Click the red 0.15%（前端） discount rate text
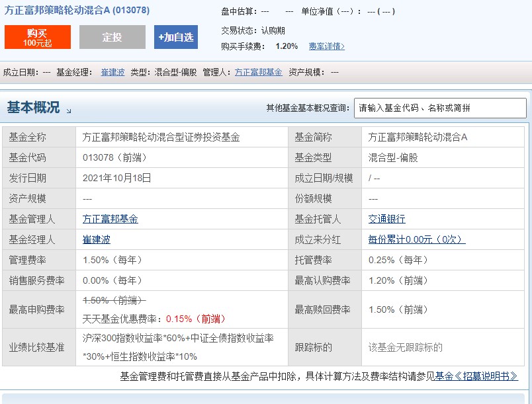 click(x=196, y=319)
